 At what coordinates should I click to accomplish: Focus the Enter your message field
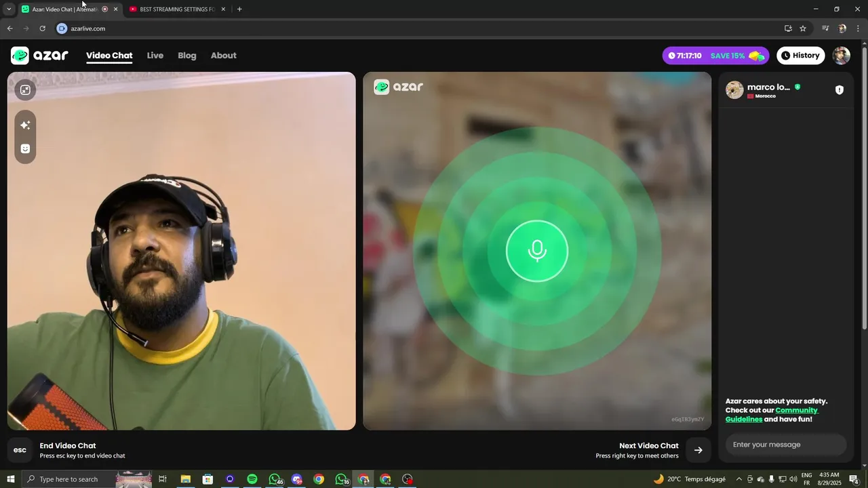tap(786, 445)
